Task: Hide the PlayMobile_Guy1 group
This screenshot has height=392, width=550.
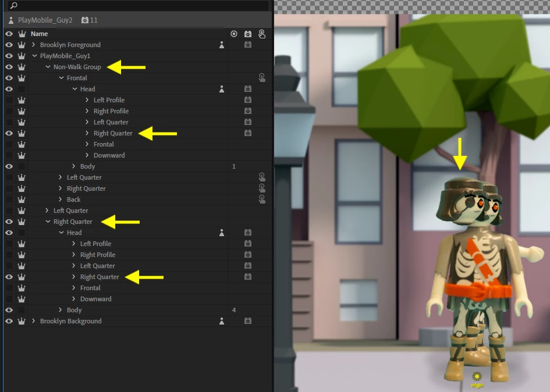Action: click(x=9, y=56)
